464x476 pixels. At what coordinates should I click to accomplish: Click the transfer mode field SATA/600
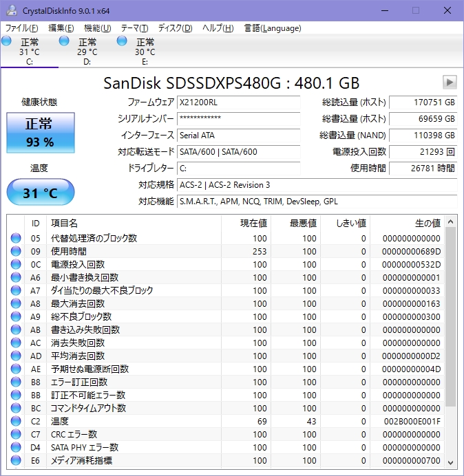point(238,151)
